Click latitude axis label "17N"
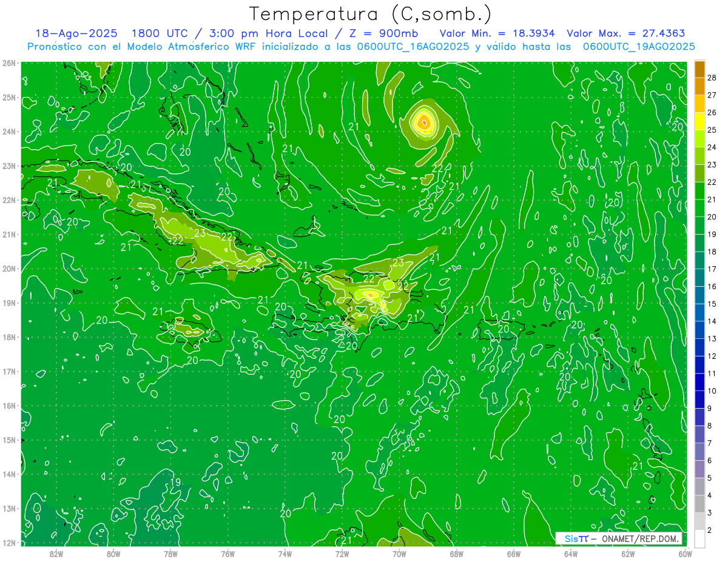Screen dimensions: 728x562 click(10, 372)
